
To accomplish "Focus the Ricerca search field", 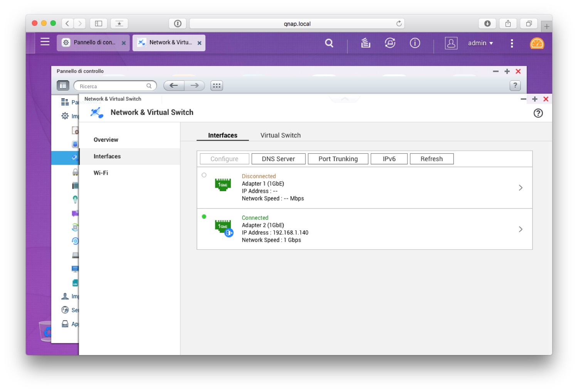I will [x=115, y=86].
